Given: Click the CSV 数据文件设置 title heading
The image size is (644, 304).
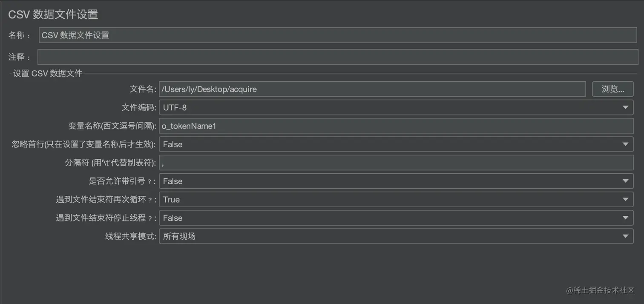Looking at the screenshot, I should click(x=53, y=14).
